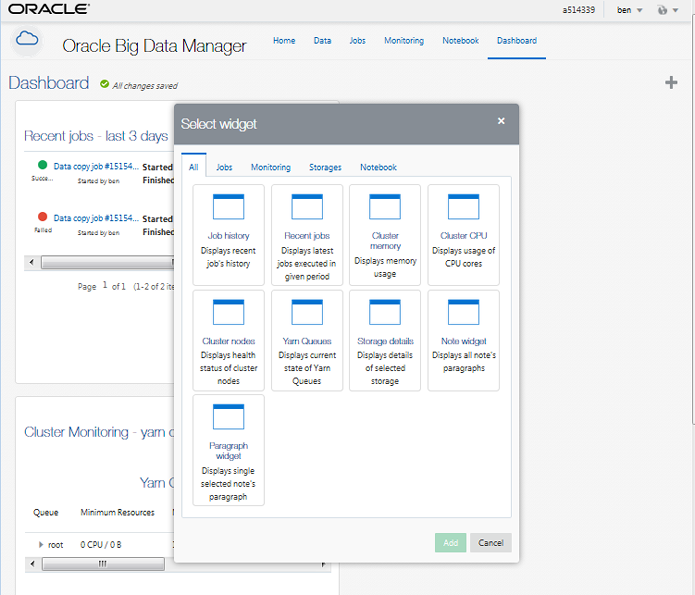695x595 pixels.
Task: Click the Cluster CPU widget title
Action: click(464, 235)
